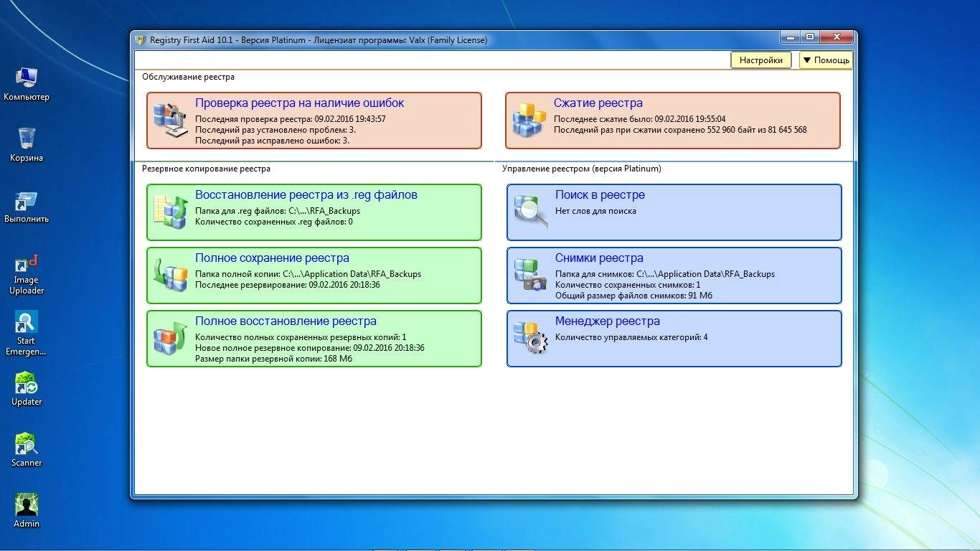The height and width of the screenshot is (551, 980).
Task: Click text 'Последнее сжатие было: 09.02.2016 19:55:04'
Action: [x=640, y=119]
